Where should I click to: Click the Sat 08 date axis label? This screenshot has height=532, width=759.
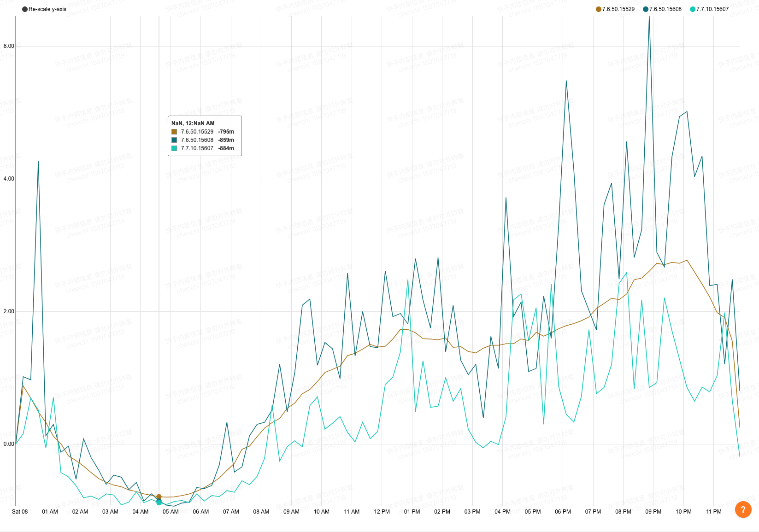click(x=20, y=512)
